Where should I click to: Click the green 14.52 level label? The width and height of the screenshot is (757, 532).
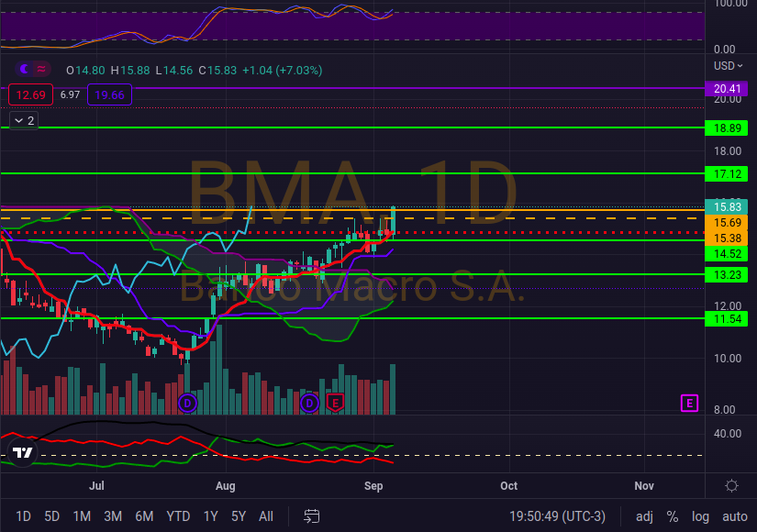coord(727,253)
